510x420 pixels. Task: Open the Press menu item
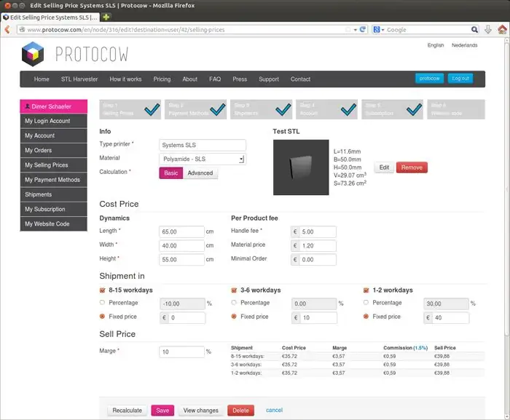coord(240,79)
